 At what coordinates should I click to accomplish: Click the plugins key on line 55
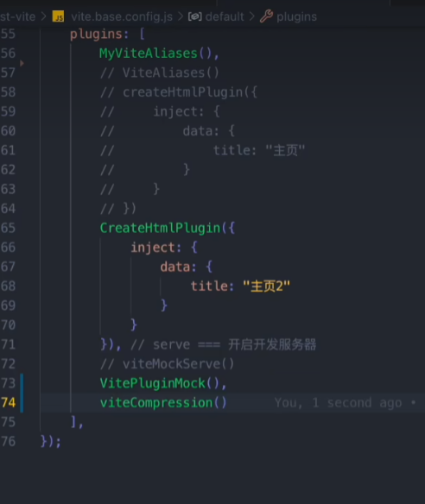[96, 34]
